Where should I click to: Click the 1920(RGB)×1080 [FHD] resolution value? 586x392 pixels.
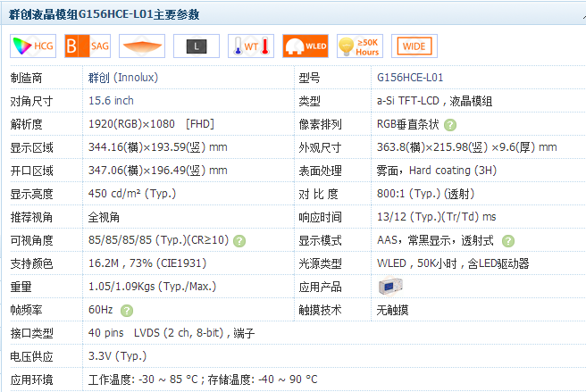[151, 124]
